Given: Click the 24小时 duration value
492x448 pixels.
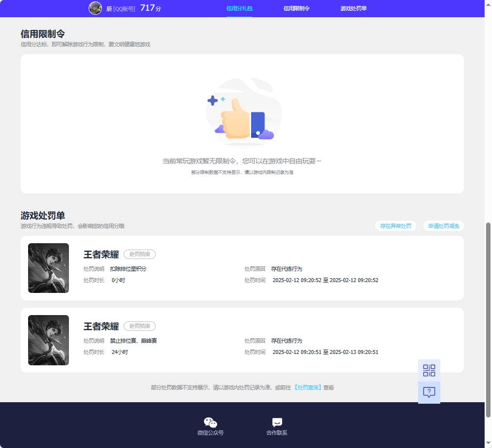Looking at the screenshot, I should pyautogui.click(x=120, y=352).
